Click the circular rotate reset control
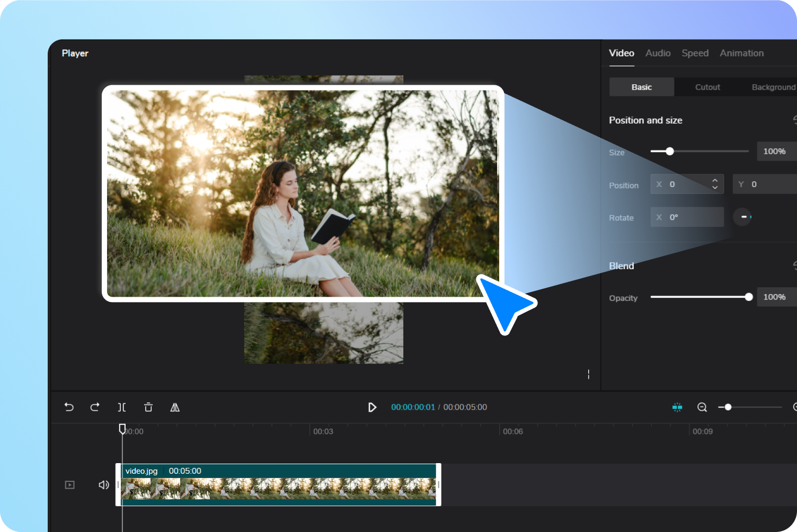The image size is (797, 532). [742, 217]
